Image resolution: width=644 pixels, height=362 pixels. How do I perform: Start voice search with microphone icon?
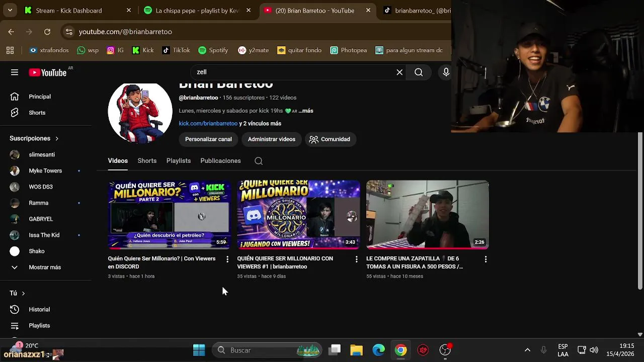[x=446, y=72]
